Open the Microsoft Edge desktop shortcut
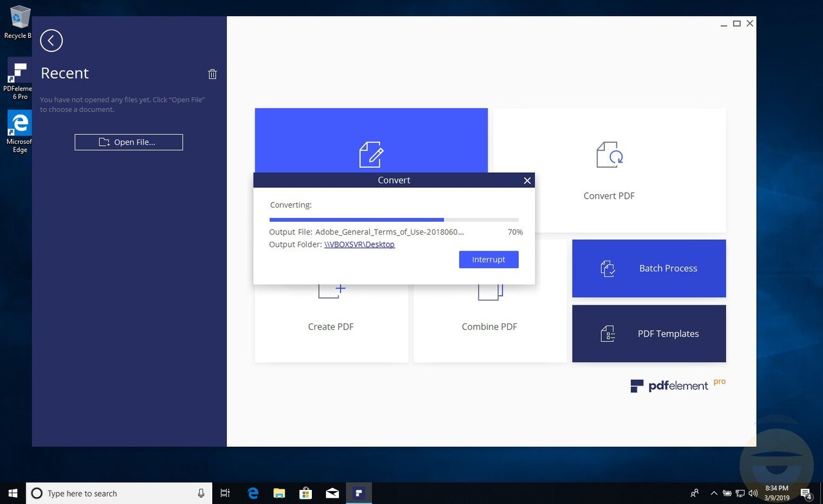Image resolution: width=823 pixels, height=504 pixels. click(x=19, y=132)
